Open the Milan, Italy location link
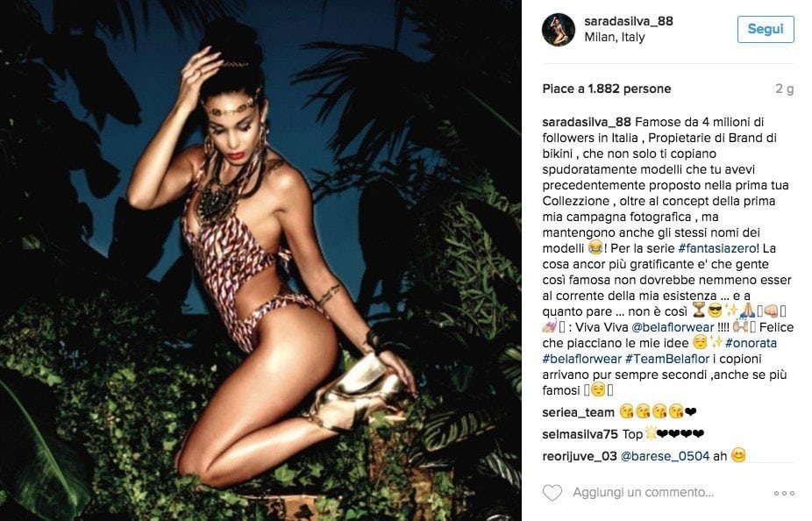Viewport: 812px width, 521px height. click(615, 38)
